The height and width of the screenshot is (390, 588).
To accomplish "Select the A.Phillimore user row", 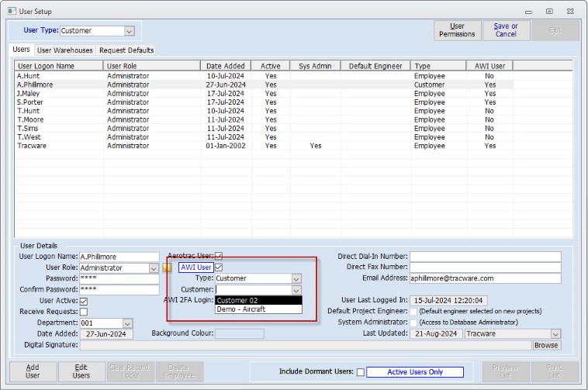I will coord(264,85).
